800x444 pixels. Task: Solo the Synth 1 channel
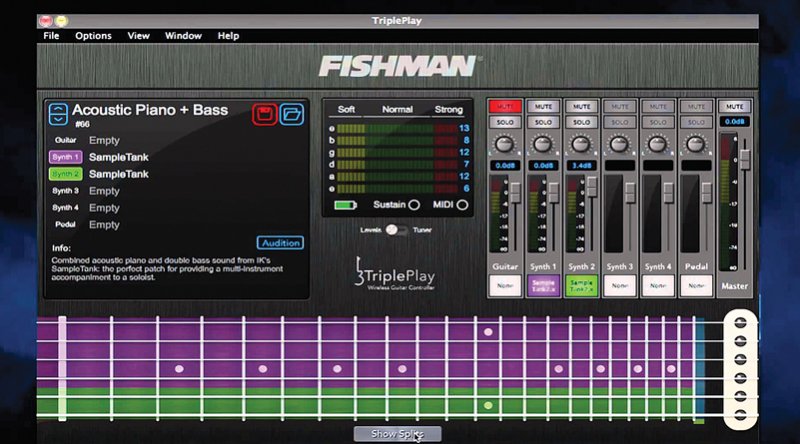(542, 122)
